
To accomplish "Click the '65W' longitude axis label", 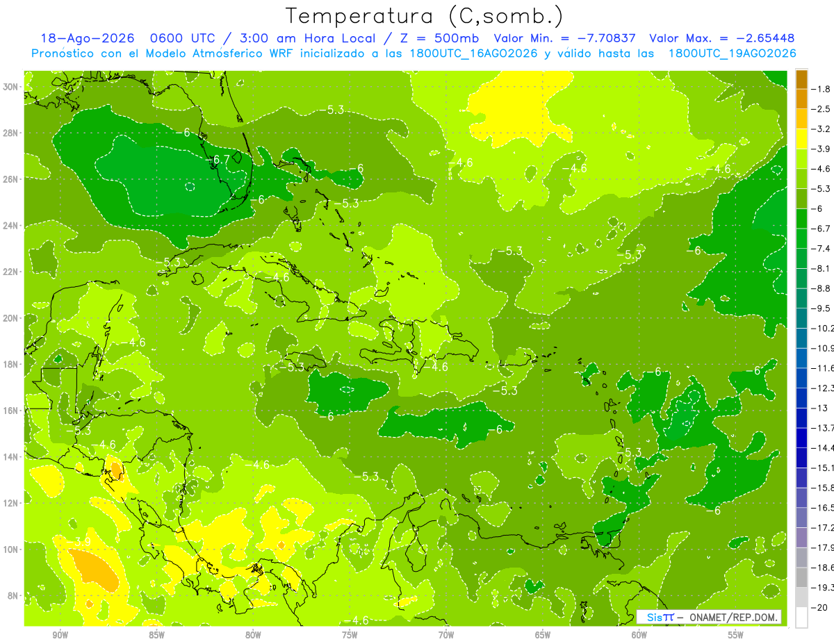I will (543, 635).
